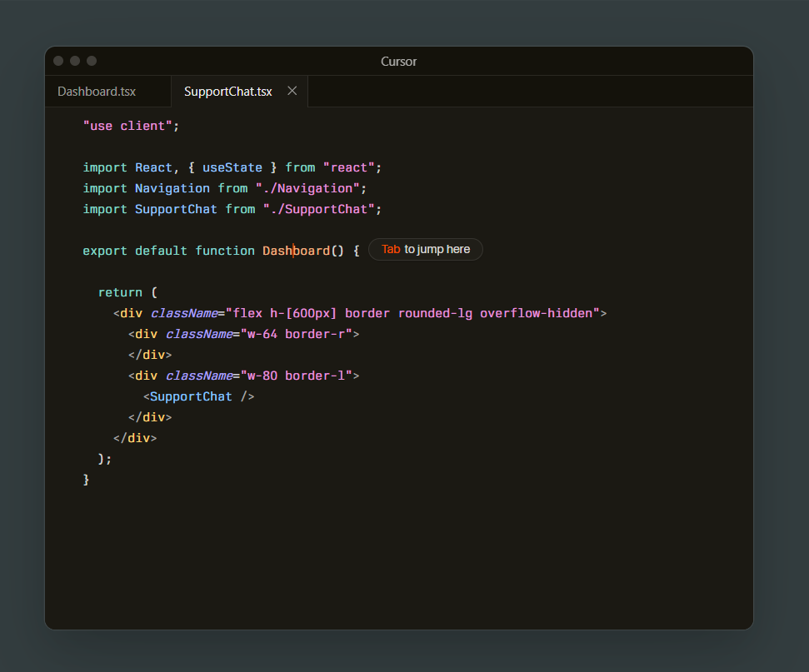Click the export keyword
809x672 pixels.
click(x=105, y=251)
